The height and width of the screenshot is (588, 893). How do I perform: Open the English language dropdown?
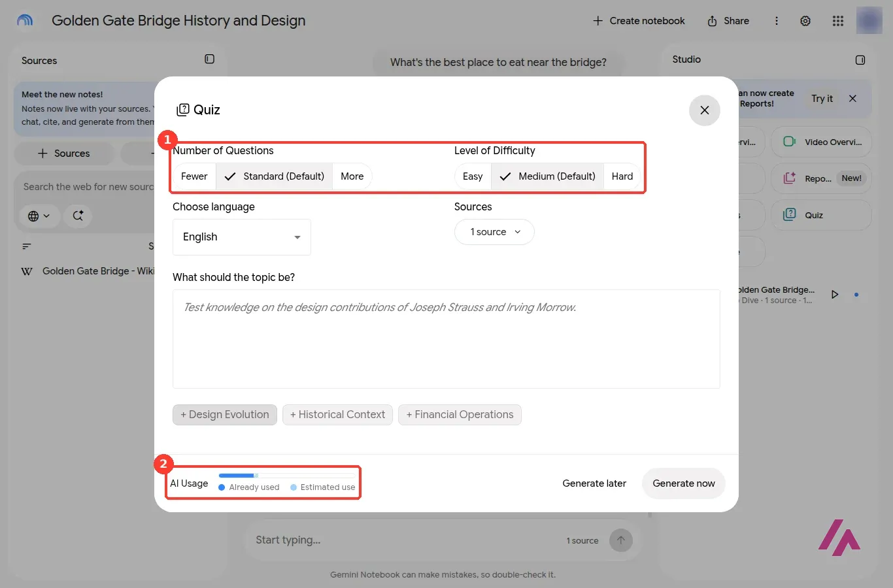point(242,237)
